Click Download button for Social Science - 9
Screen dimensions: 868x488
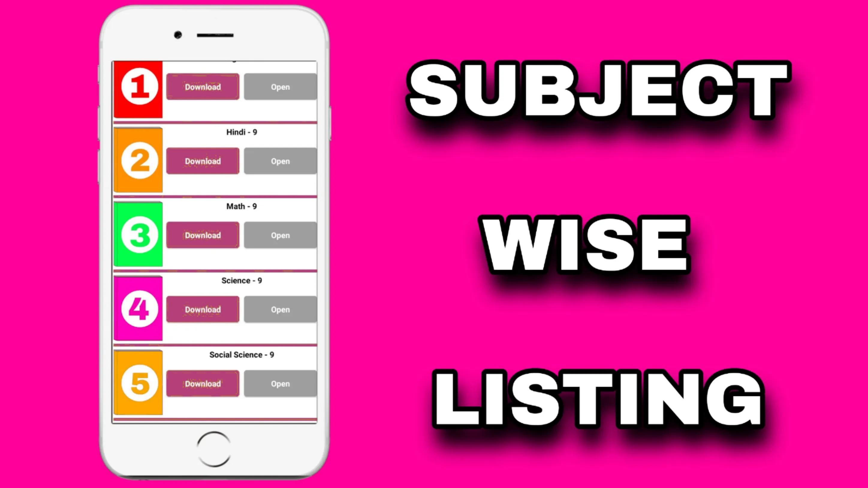click(x=203, y=383)
